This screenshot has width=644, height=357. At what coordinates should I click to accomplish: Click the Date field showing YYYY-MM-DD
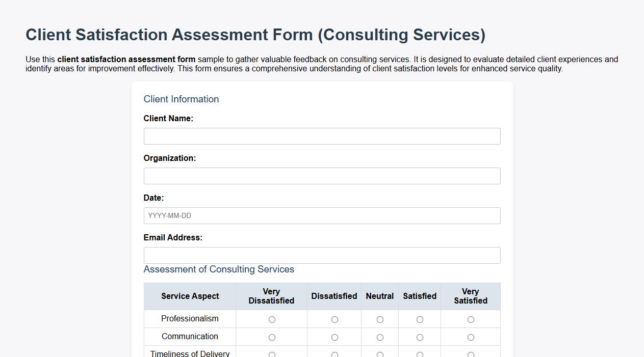322,215
